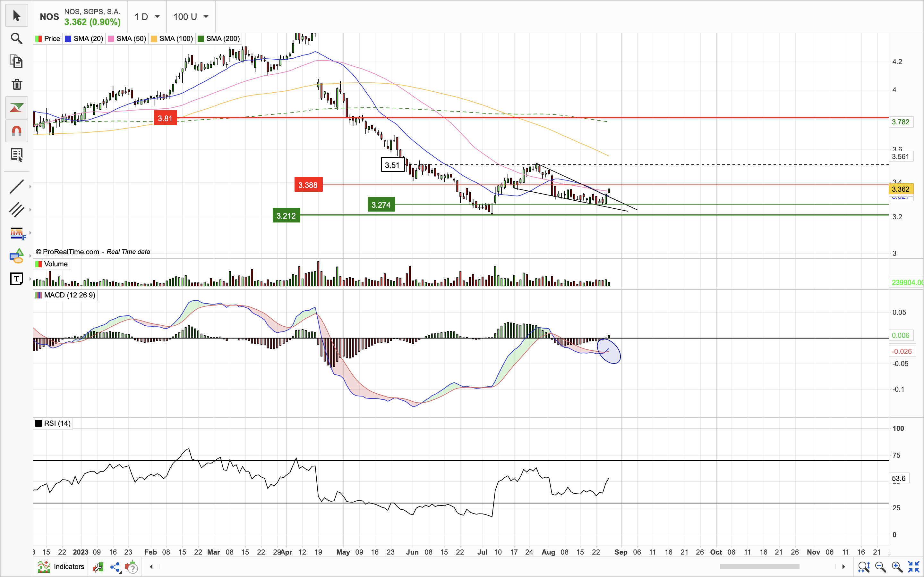Viewport: 924px width, 577px height.
Task: Click the trash delete objects icon
Action: 16,84
